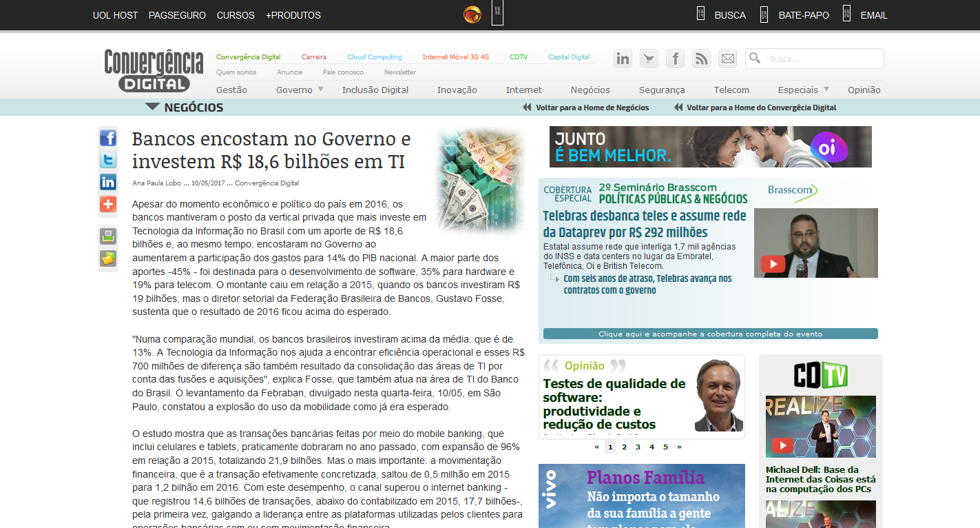Share article on LinkedIn sidebar icon
980x528 pixels.
click(x=108, y=182)
